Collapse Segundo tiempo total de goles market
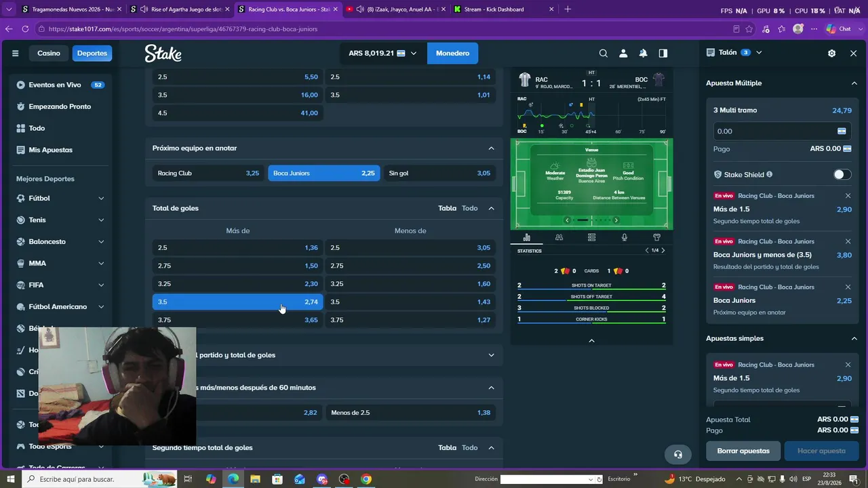868x488 pixels. pos(491,447)
